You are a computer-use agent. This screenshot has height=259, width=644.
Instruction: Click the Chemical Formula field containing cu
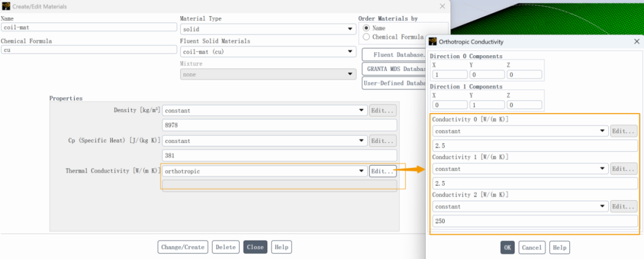[89, 49]
